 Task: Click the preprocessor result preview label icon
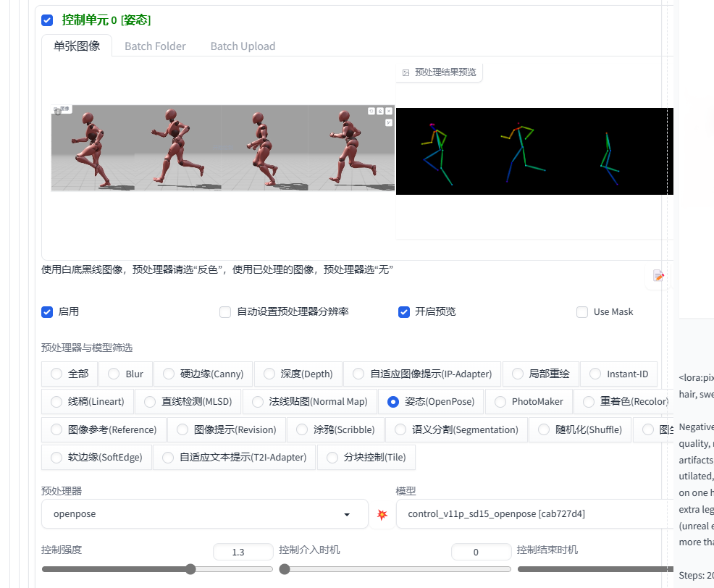click(406, 72)
